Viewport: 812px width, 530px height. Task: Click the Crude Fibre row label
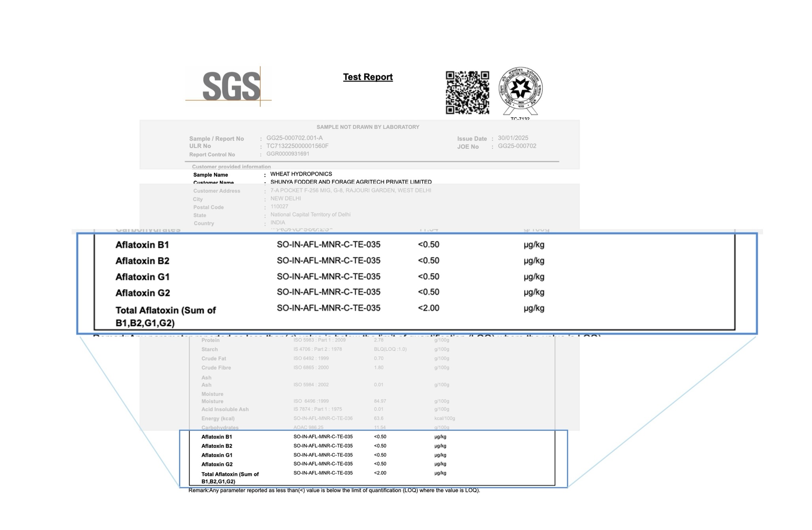tap(216, 368)
